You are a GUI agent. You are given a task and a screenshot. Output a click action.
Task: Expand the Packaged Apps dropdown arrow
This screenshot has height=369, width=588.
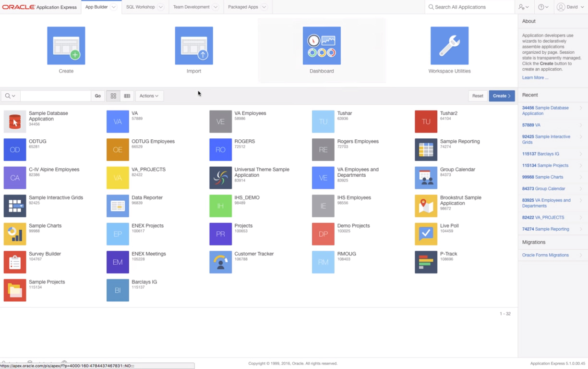pyautogui.click(x=264, y=7)
